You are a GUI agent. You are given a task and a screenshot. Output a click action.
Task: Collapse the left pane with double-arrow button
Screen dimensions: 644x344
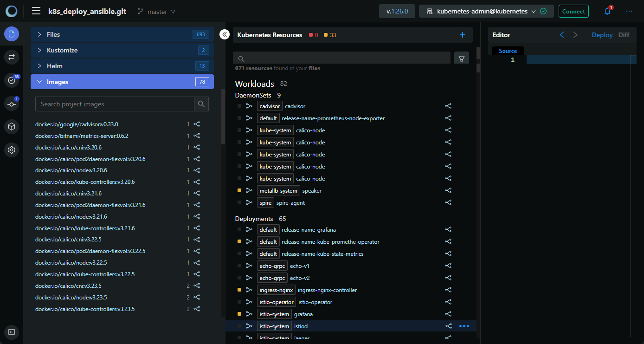coord(224,34)
